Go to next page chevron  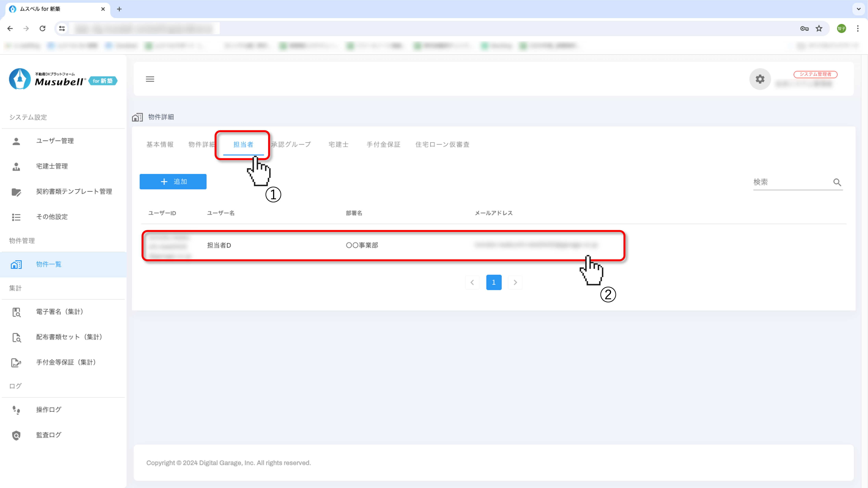(515, 282)
